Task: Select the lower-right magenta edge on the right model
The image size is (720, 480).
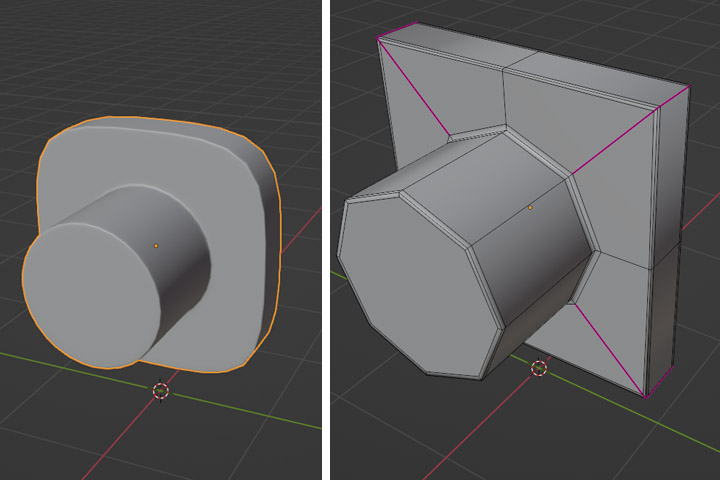Action: pyautogui.click(x=610, y=350)
